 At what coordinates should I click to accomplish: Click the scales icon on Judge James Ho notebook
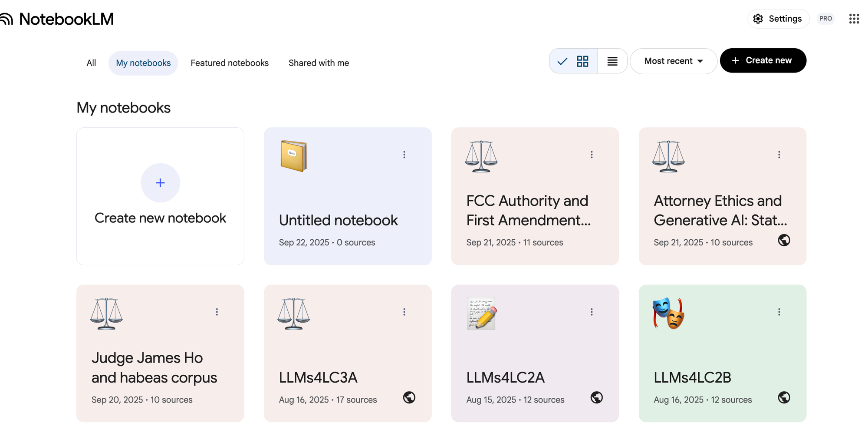(x=106, y=314)
